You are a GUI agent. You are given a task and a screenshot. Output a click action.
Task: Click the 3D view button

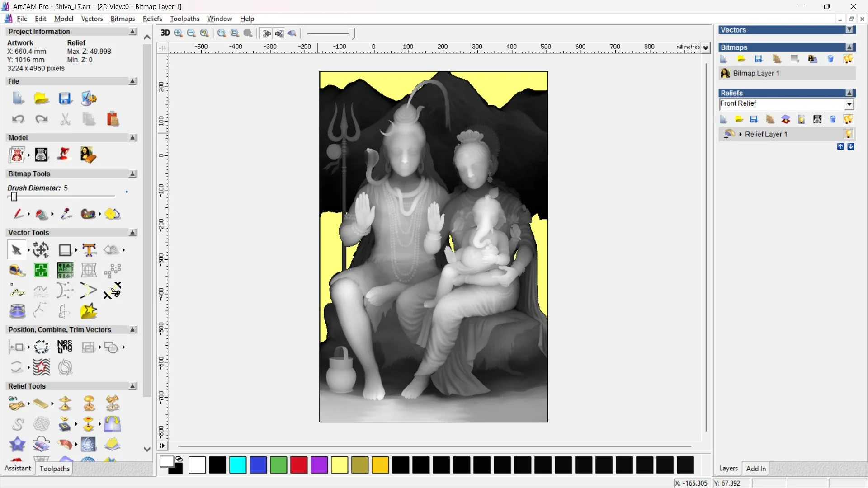tap(165, 33)
